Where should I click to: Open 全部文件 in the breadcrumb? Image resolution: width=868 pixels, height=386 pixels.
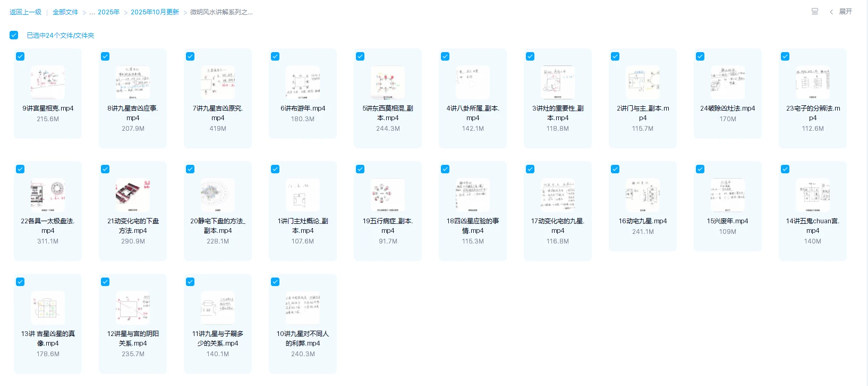(x=65, y=12)
